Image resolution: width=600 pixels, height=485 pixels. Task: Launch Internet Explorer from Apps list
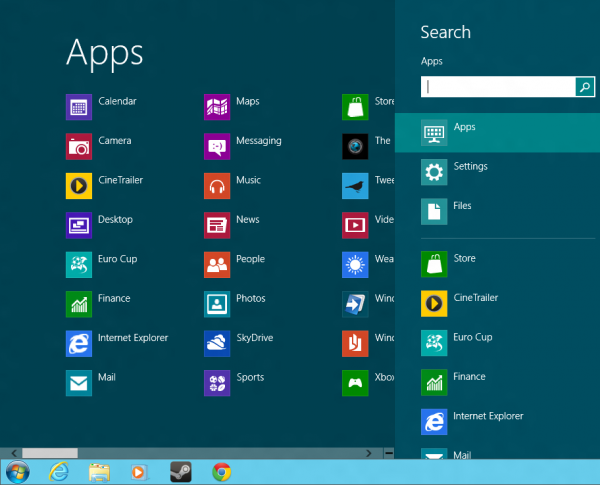click(x=79, y=344)
